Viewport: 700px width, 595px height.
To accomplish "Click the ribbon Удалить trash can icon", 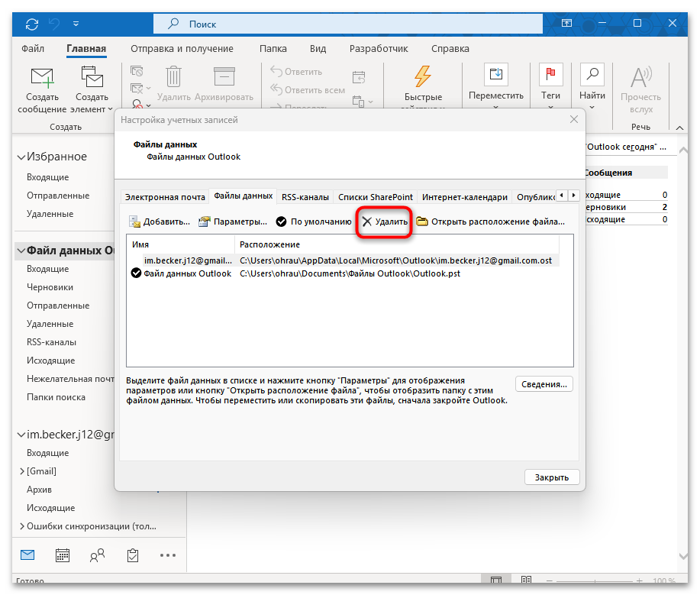I will coord(173,77).
